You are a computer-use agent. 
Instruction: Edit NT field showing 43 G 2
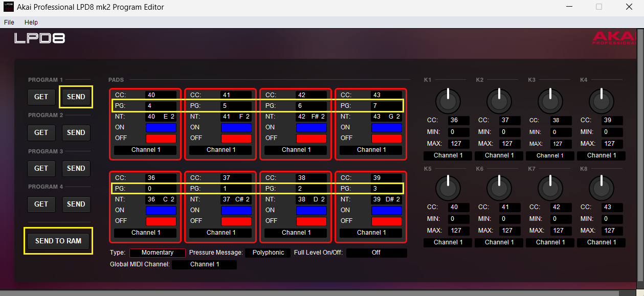(x=387, y=117)
